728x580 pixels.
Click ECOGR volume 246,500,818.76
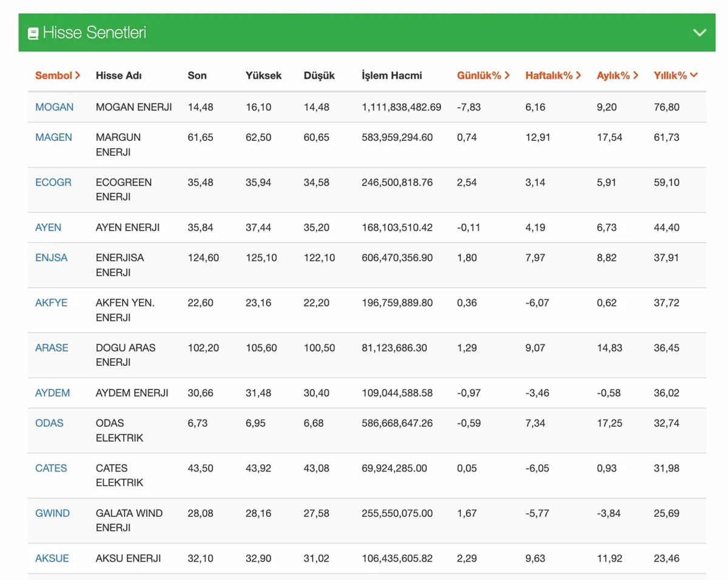click(397, 183)
